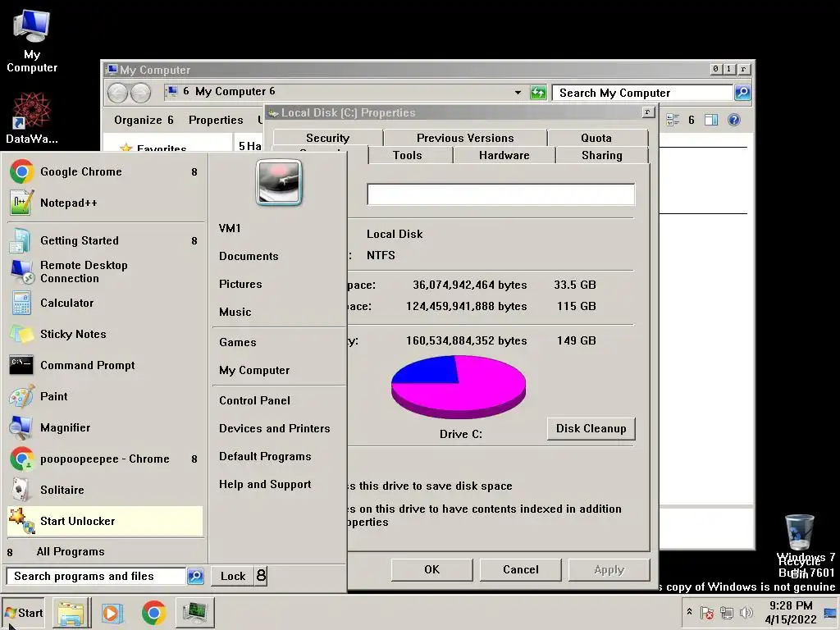Switch to the Hardware tab
This screenshot has height=630, width=840.
(x=504, y=155)
